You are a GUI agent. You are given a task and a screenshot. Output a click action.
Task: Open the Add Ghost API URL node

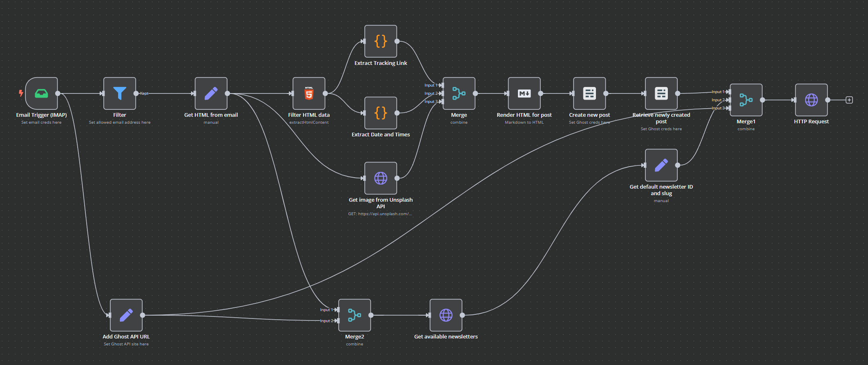coord(126,315)
